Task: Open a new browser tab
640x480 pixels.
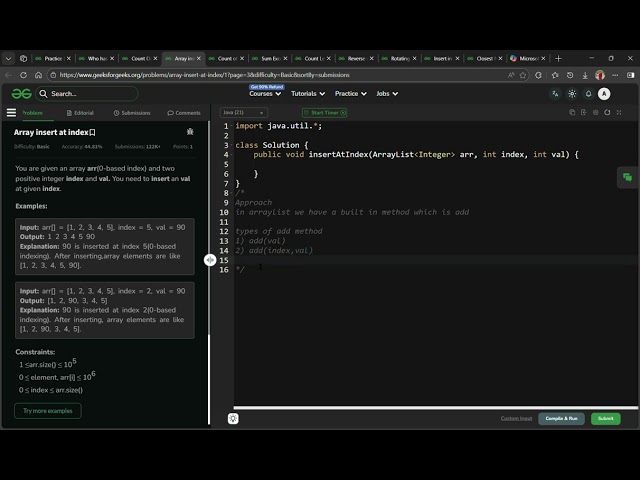Action: [x=558, y=58]
